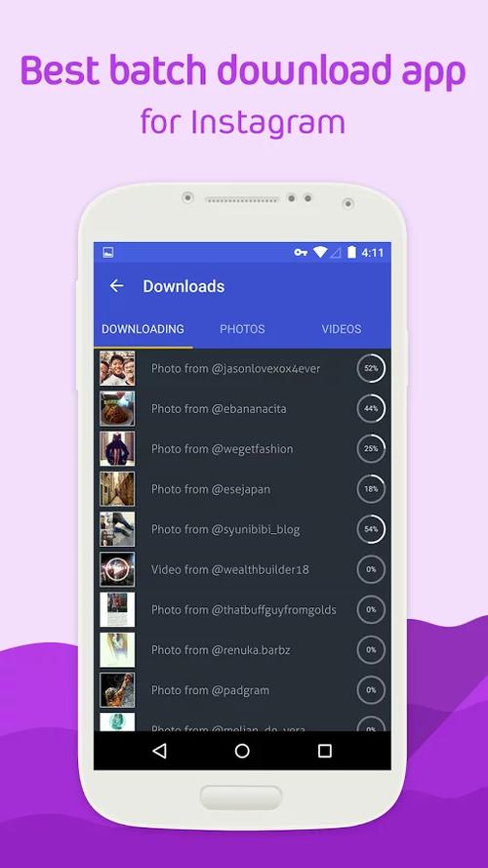Tap the 0% progress circle for thatbuffguyfromgolds
Screen dimensions: 488x868
click(371, 609)
